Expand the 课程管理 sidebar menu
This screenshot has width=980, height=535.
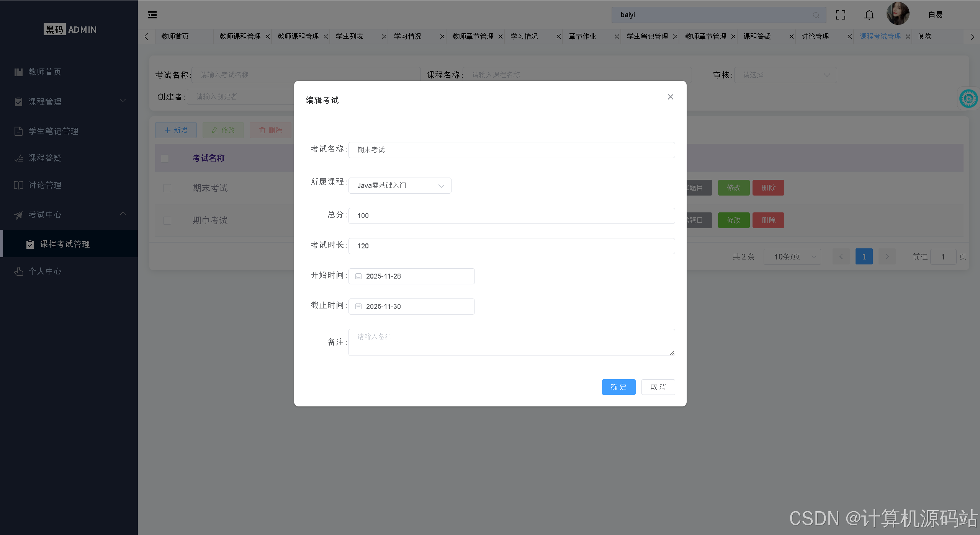point(45,101)
